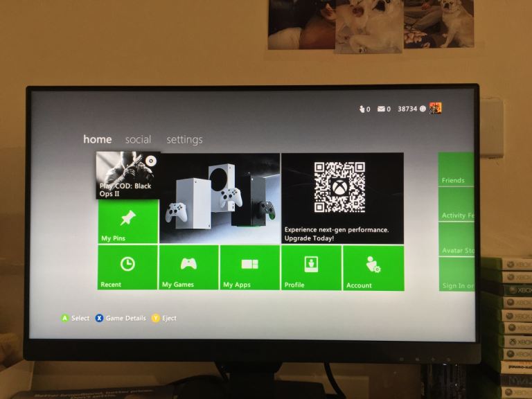Switch to the social tab
Image resolution: width=532 pixels, height=399 pixels.
point(138,139)
